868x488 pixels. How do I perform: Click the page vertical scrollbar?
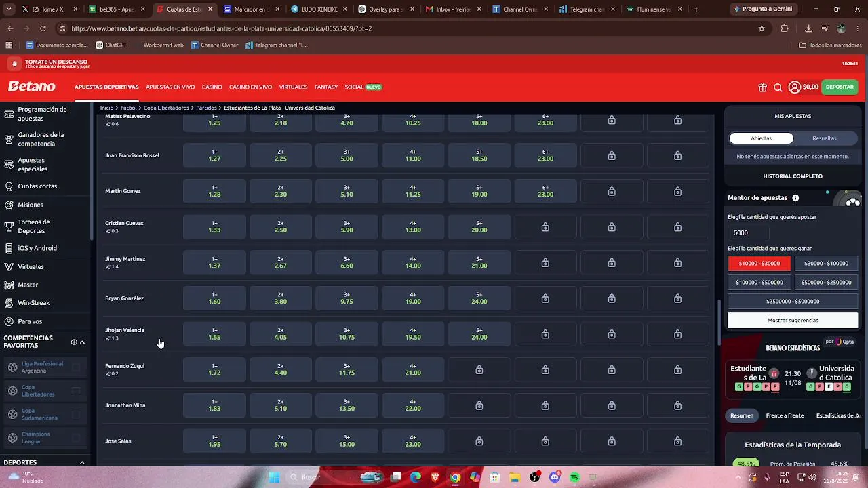(719, 322)
